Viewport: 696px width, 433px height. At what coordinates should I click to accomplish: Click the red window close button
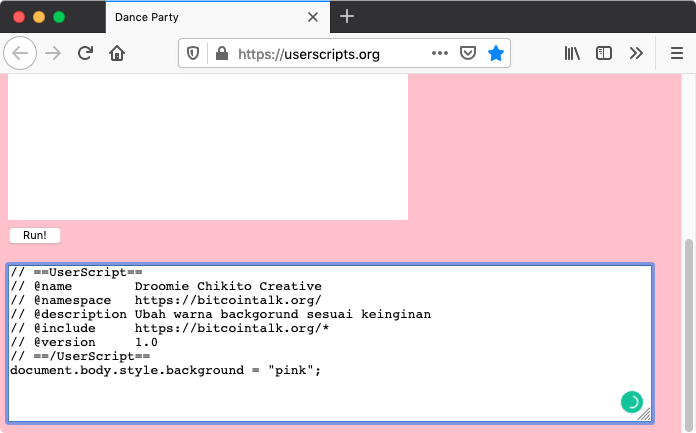click(19, 17)
